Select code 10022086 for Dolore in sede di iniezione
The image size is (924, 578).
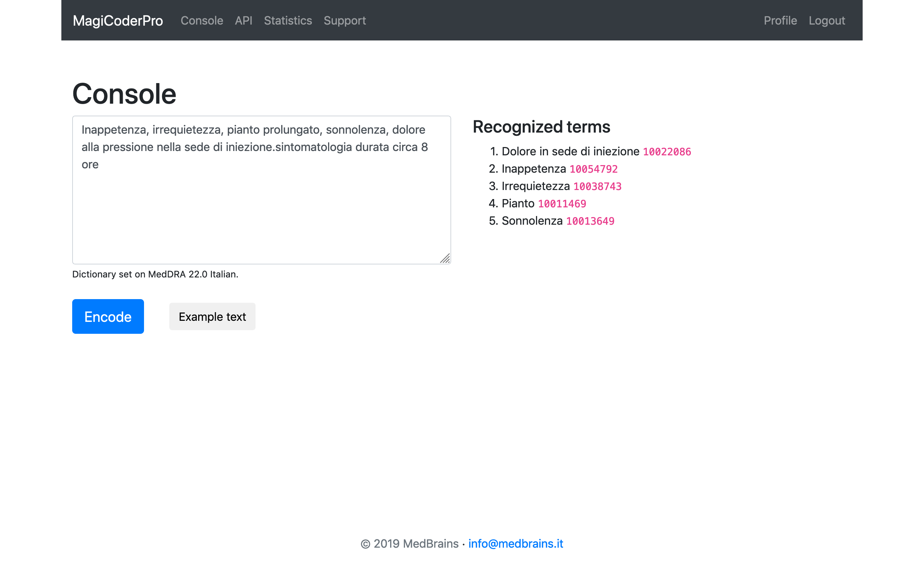[x=667, y=152]
